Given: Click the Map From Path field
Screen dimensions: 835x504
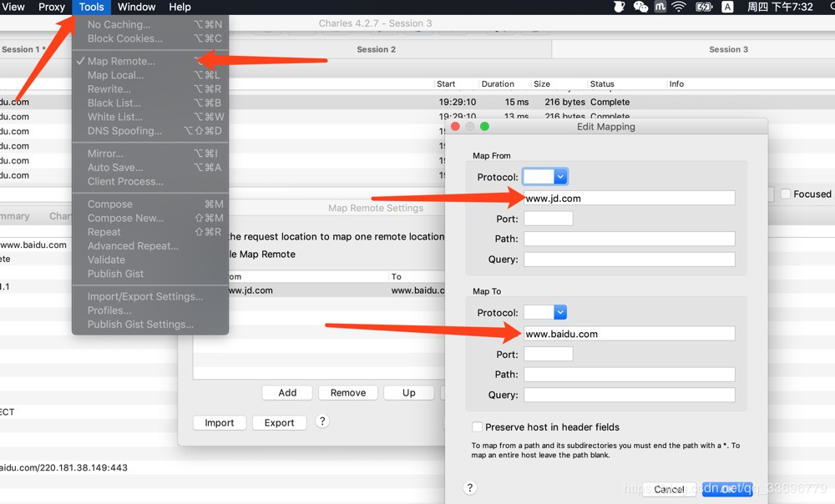Looking at the screenshot, I should point(630,239).
